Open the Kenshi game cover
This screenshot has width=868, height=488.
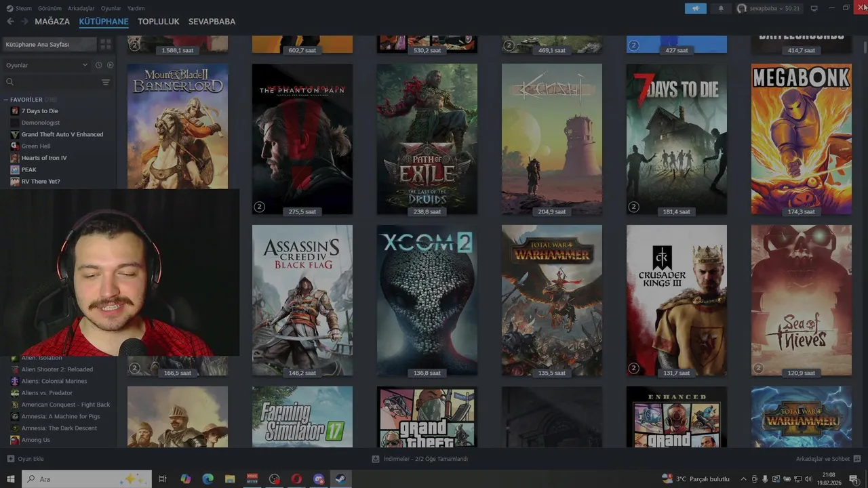click(x=552, y=139)
